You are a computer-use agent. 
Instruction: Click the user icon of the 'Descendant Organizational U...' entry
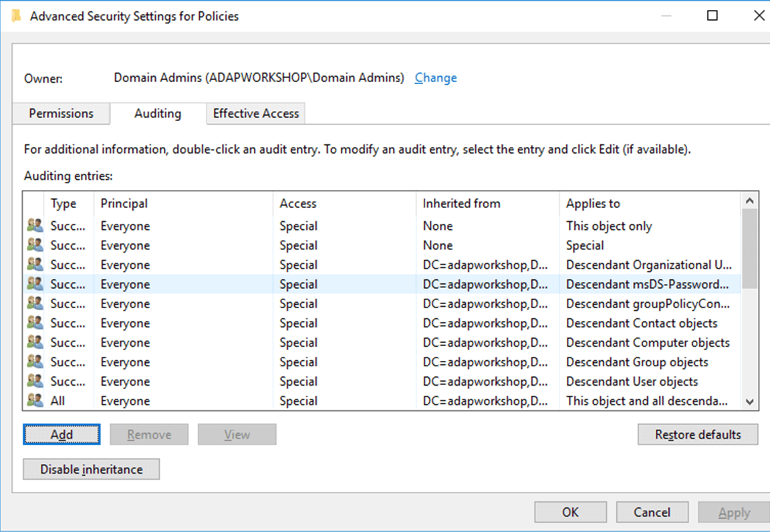pos(35,265)
